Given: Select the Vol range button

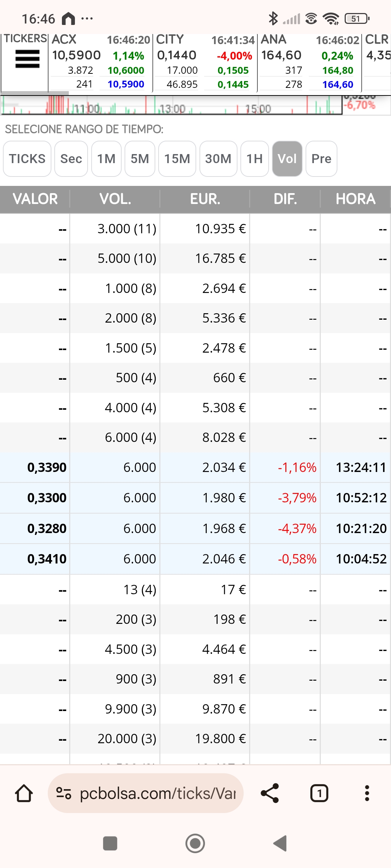Looking at the screenshot, I should [x=287, y=159].
